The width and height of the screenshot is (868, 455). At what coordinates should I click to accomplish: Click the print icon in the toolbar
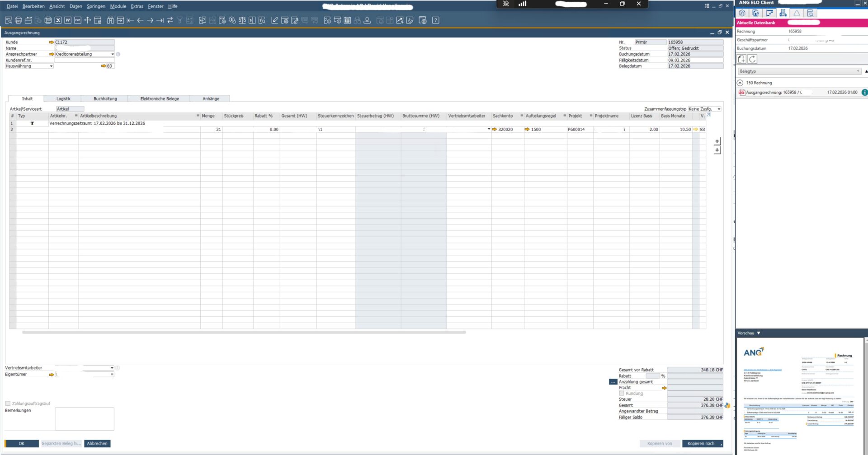click(x=18, y=20)
